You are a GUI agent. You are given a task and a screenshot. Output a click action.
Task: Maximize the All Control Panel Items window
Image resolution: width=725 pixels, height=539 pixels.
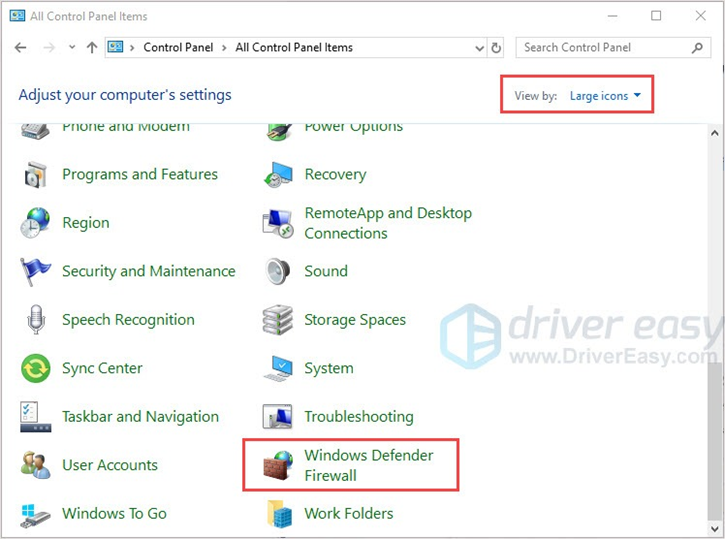pyautogui.click(x=656, y=16)
